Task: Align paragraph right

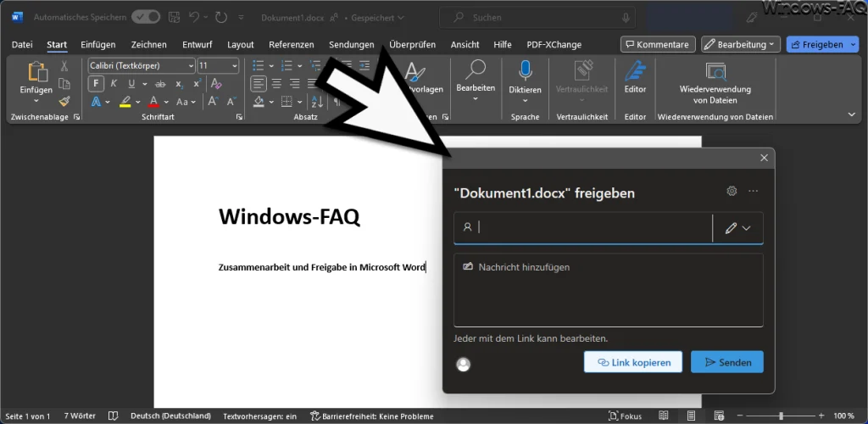Action: coord(295,84)
